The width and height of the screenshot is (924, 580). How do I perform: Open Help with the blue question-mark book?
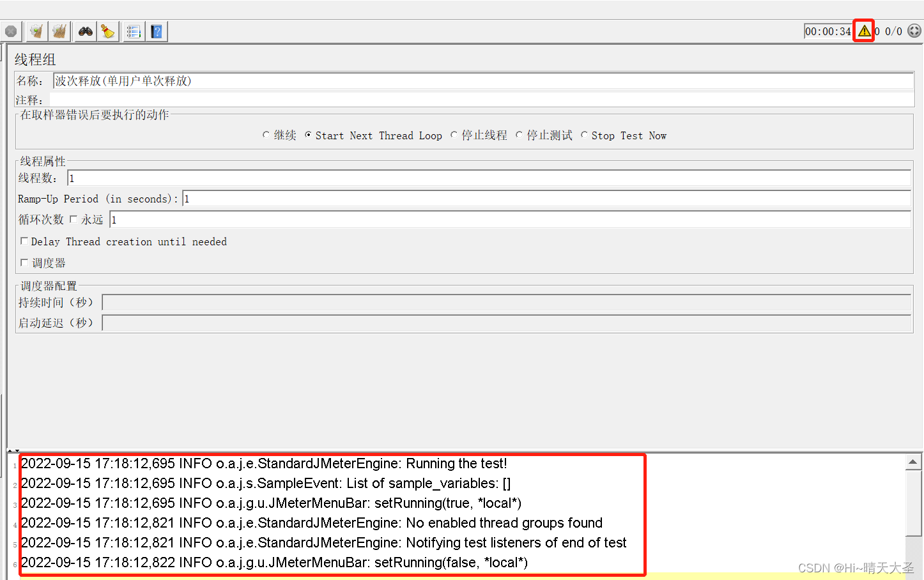(157, 31)
